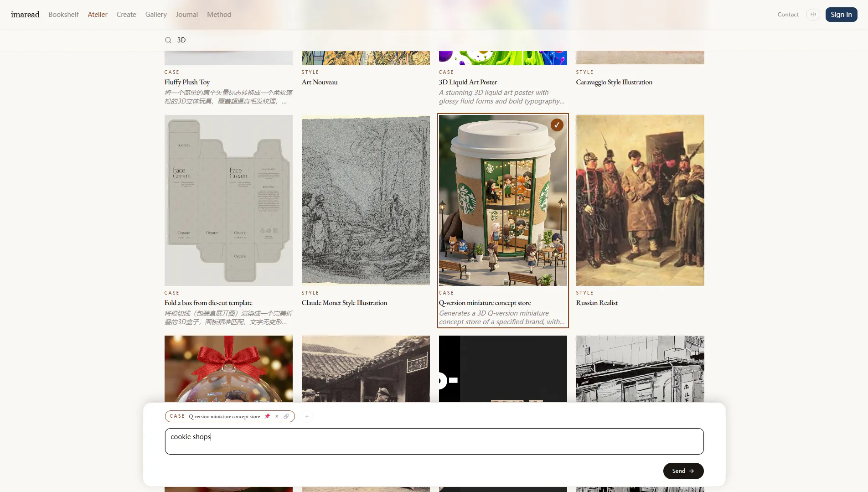Open the 3D Liquid Art Poster title

click(468, 82)
